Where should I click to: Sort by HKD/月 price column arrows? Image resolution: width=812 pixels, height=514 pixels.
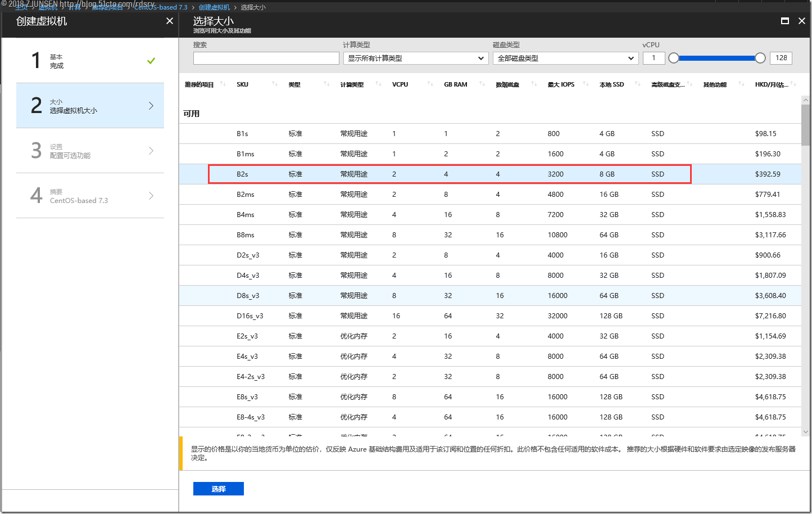click(793, 84)
